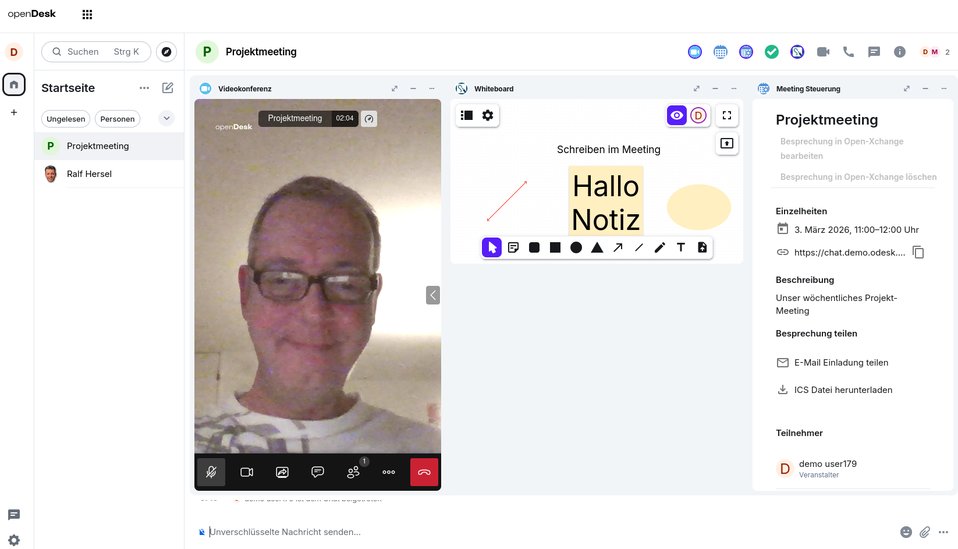
Task: Open more actions in call toolbar
Action: [x=389, y=472]
